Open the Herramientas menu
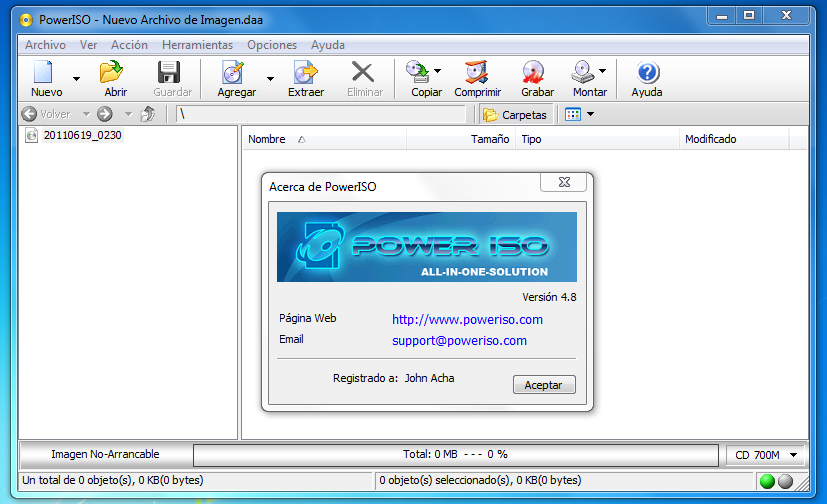The image size is (827, 504). (197, 45)
